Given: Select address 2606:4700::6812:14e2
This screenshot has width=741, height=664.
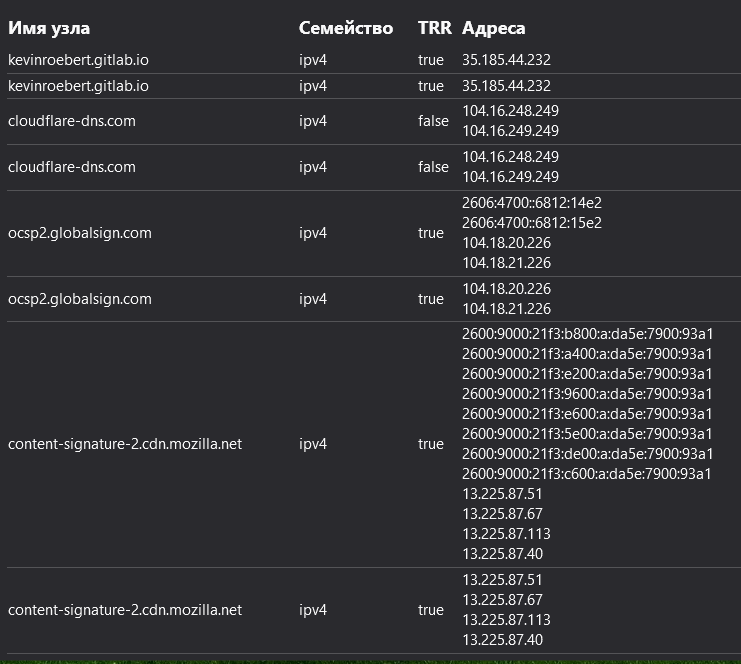Looking at the screenshot, I should click(532, 203).
